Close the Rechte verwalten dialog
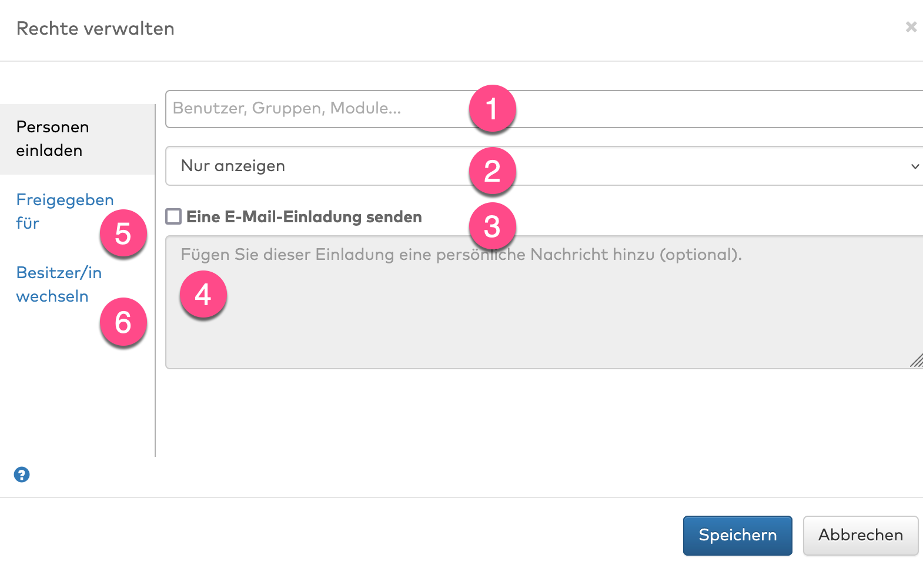 coord(911,27)
